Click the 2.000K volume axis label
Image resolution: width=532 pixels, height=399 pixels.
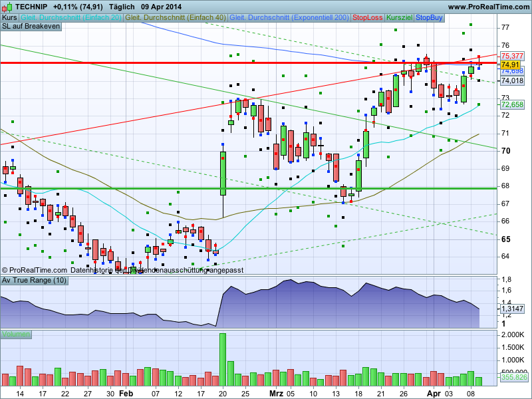(513, 335)
